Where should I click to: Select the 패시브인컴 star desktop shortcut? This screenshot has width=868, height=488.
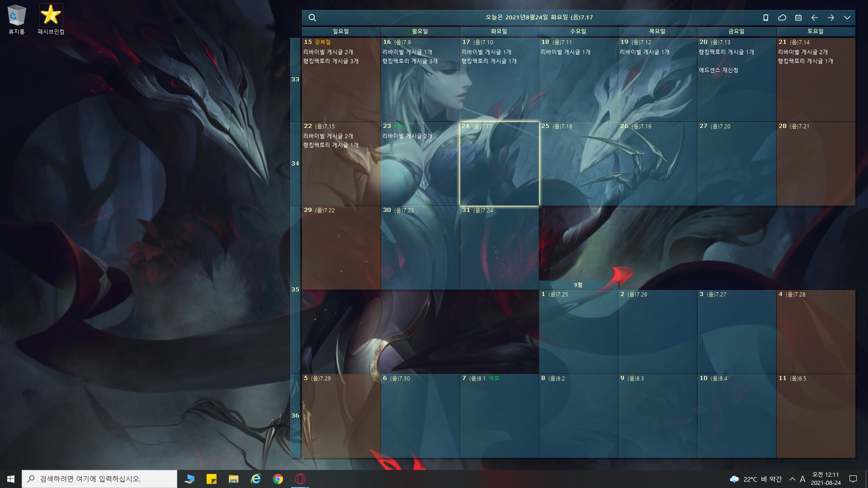pyautogui.click(x=51, y=19)
